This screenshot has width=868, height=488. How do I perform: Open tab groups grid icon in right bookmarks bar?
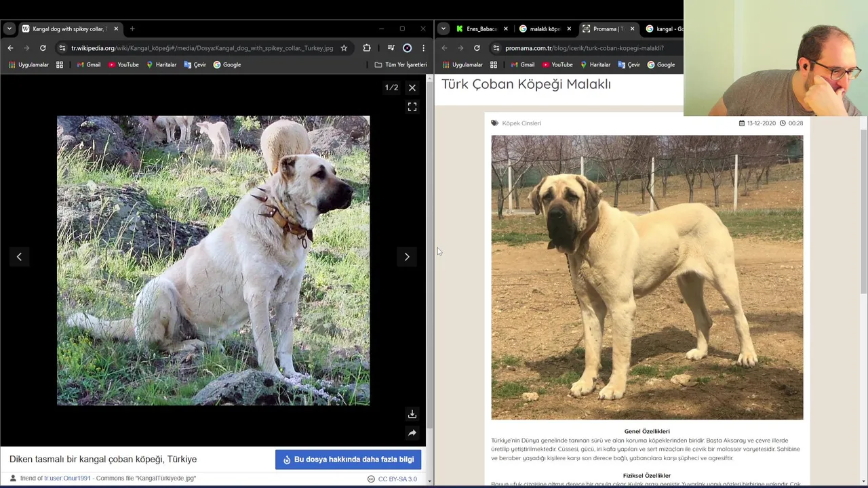click(x=494, y=64)
